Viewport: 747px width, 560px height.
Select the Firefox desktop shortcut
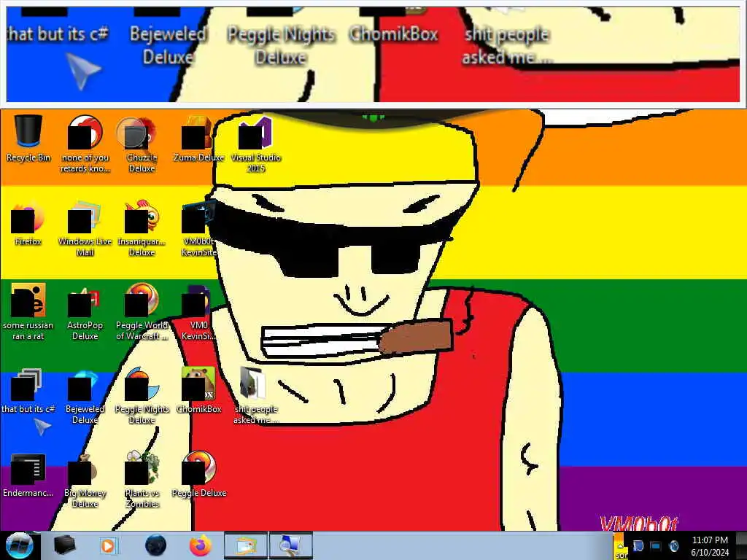[28, 223]
